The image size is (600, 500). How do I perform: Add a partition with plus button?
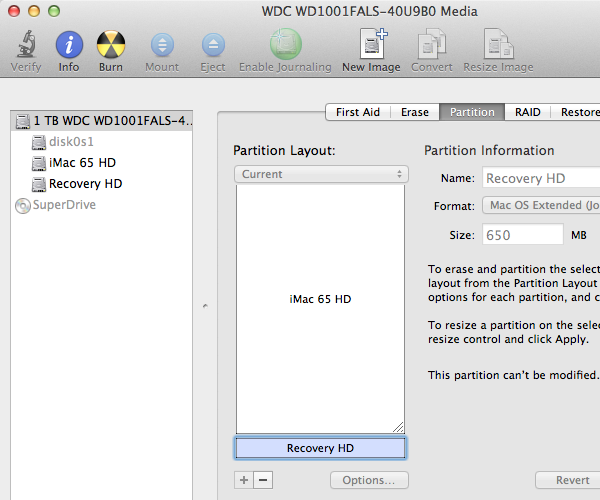click(x=244, y=480)
